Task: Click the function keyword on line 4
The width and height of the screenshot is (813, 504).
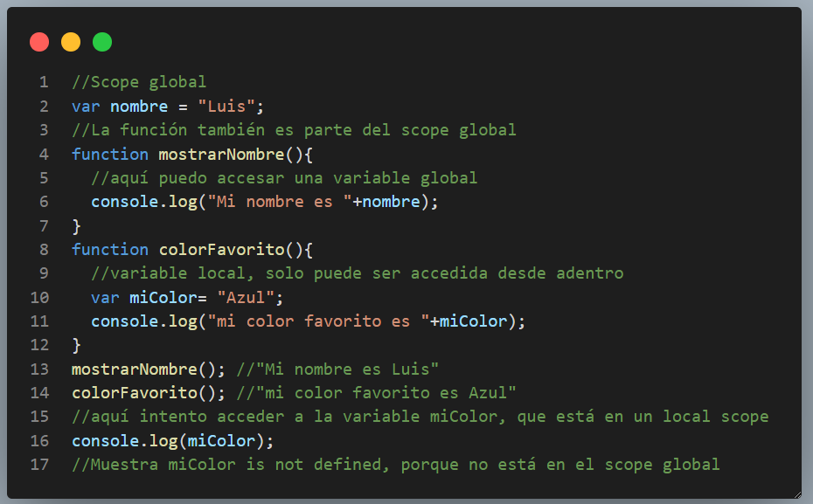Action: 110,154
